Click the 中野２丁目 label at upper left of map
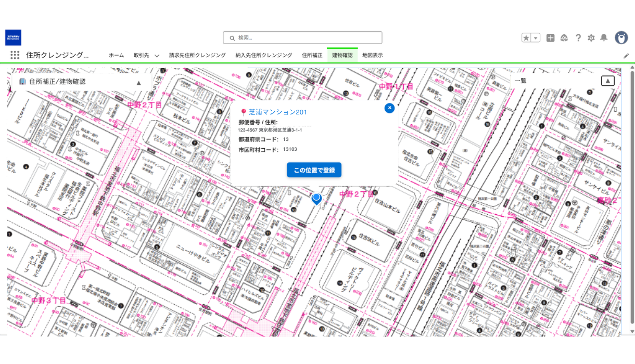The height and width of the screenshot is (364, 635). [x=145, y=105]
